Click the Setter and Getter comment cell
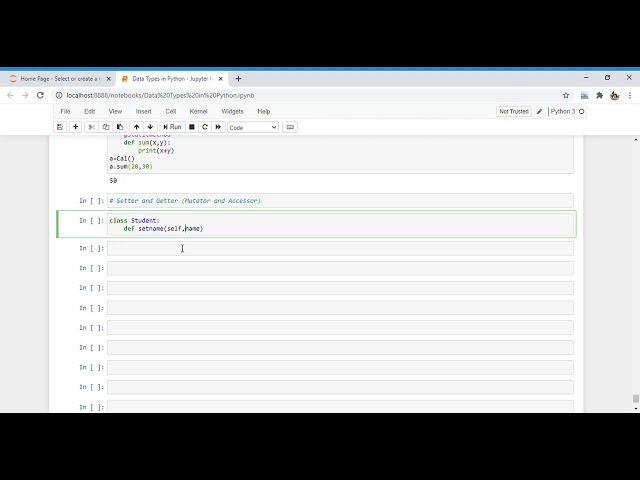This screenshot has width=640, height=480. [x=340, y=201]
